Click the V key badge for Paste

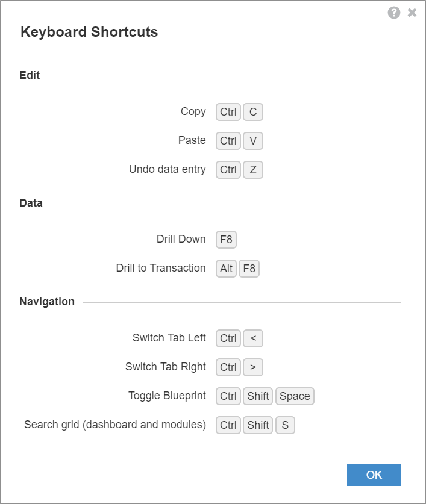tap(253, 141)
